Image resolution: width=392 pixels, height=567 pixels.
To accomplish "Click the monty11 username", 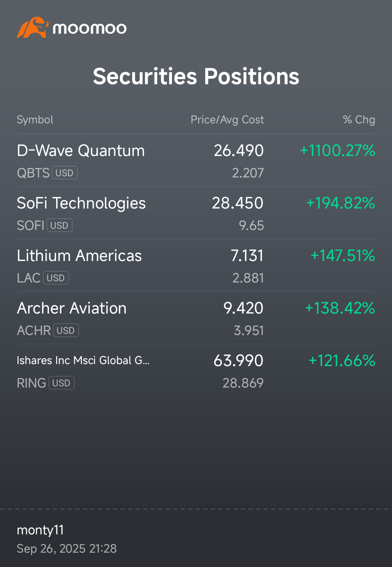I will click(x=40, y=530).
